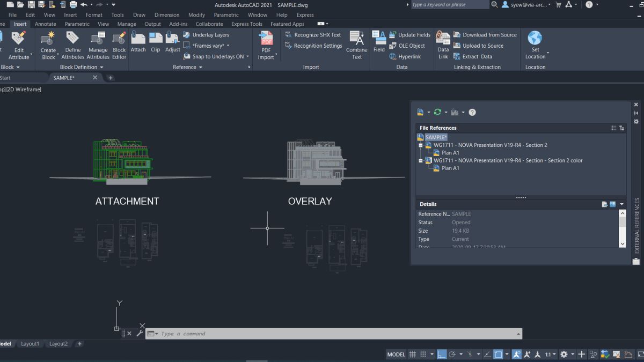Open the Start drawing tab
The image size is (644, 362).
tap(5, 78)
